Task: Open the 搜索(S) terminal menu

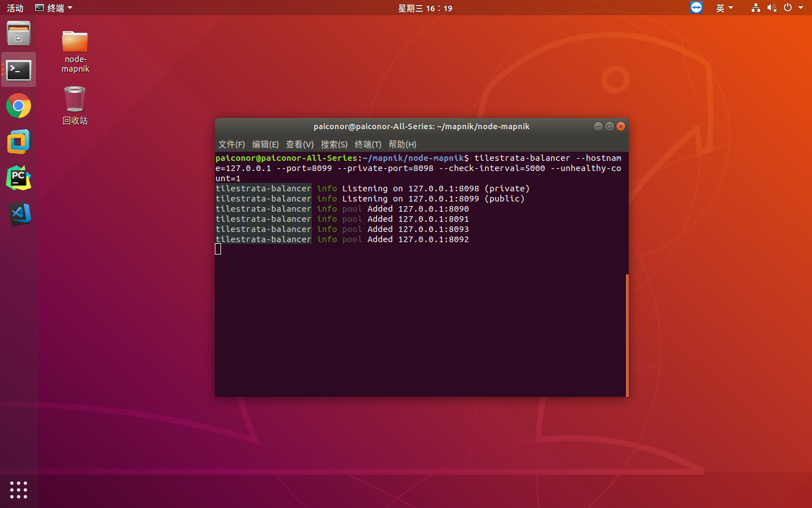Action: tap(334, 144)
